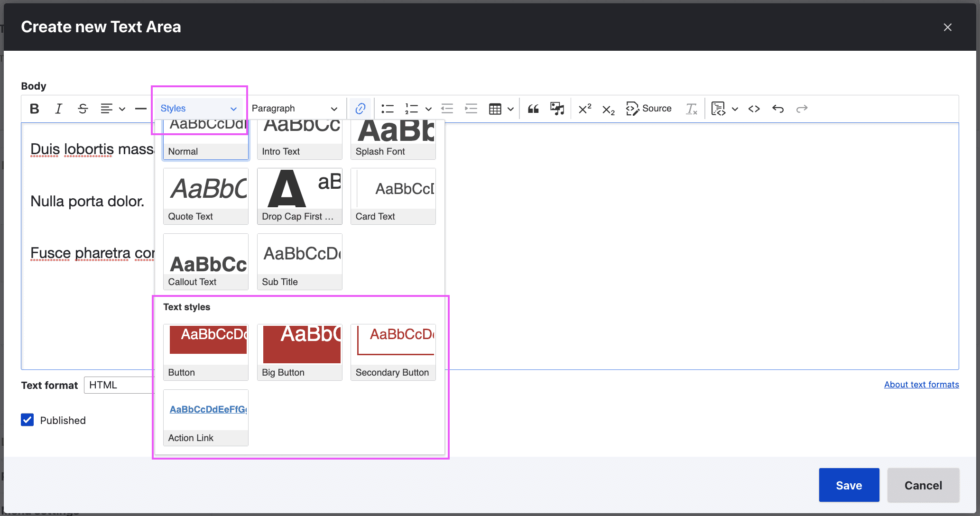Viewport: 980px width, 516px height.
Task: Insert a block quote
Action: pos(533,109)
